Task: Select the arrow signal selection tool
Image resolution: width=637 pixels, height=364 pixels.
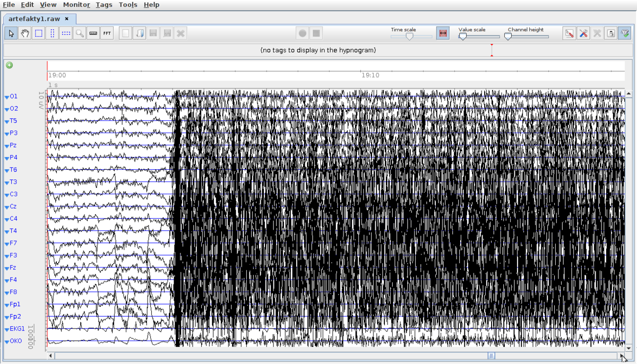Action: click(x=11, y=33)
